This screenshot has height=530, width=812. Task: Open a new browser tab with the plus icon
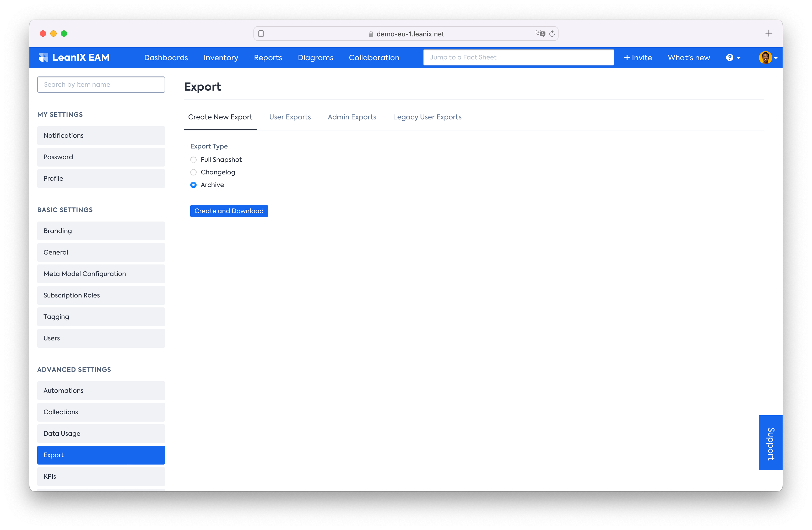[769, 33]
